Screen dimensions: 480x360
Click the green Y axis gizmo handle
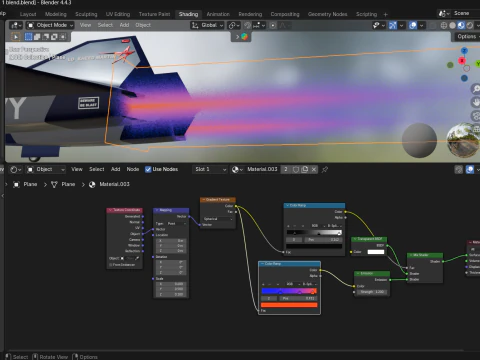click(x=477, y=63)
